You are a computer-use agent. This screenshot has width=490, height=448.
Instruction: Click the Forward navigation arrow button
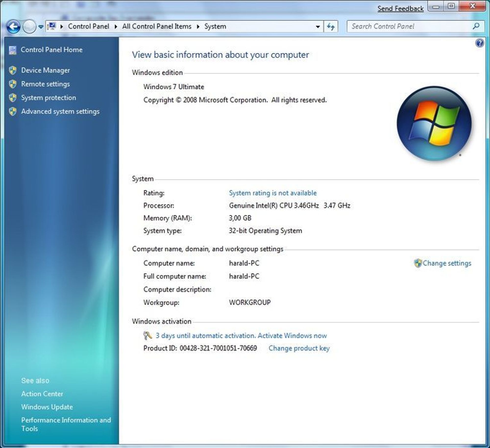[29, 26]
